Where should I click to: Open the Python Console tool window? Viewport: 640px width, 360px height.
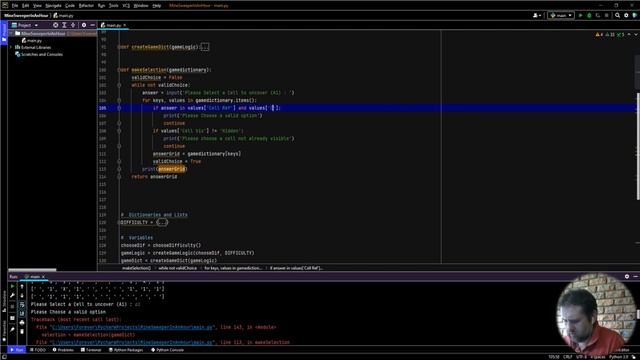[168, 350]
